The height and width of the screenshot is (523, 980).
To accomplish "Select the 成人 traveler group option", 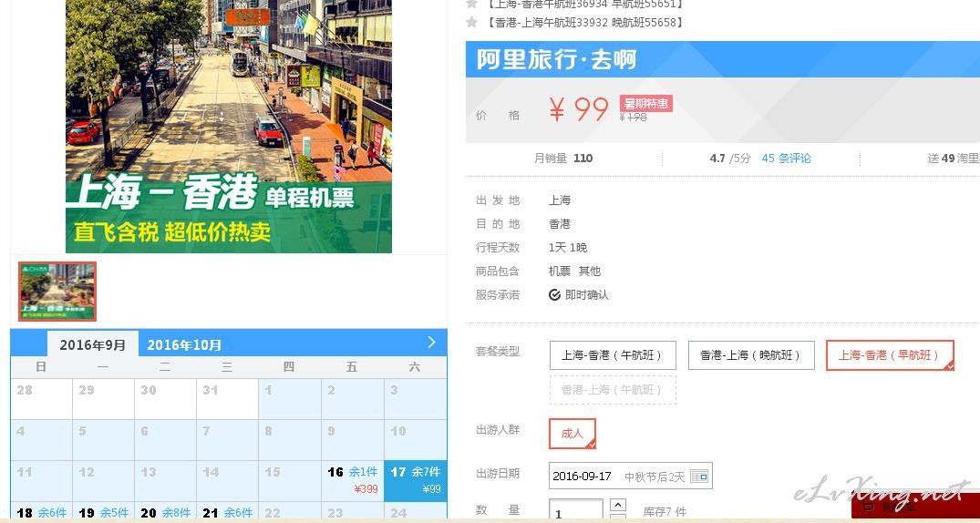I will click(x=572, y=434).
